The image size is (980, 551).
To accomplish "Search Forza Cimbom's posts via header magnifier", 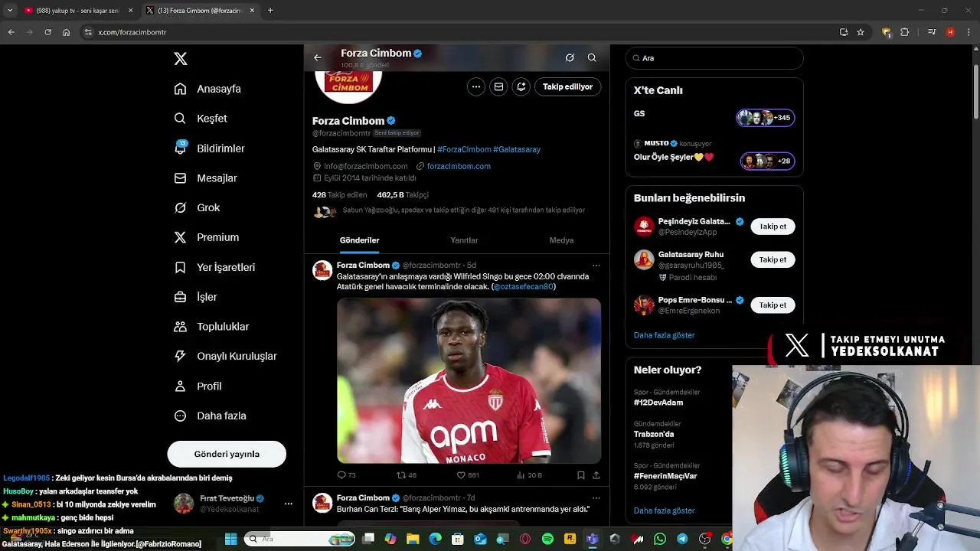I will (592, 57).
